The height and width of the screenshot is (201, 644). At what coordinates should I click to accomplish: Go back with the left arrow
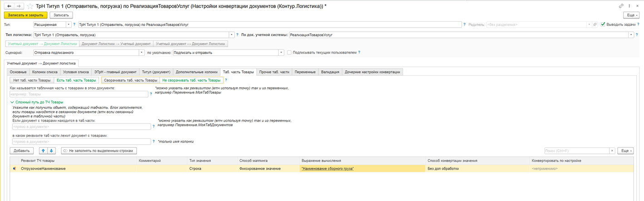[9, 6]
